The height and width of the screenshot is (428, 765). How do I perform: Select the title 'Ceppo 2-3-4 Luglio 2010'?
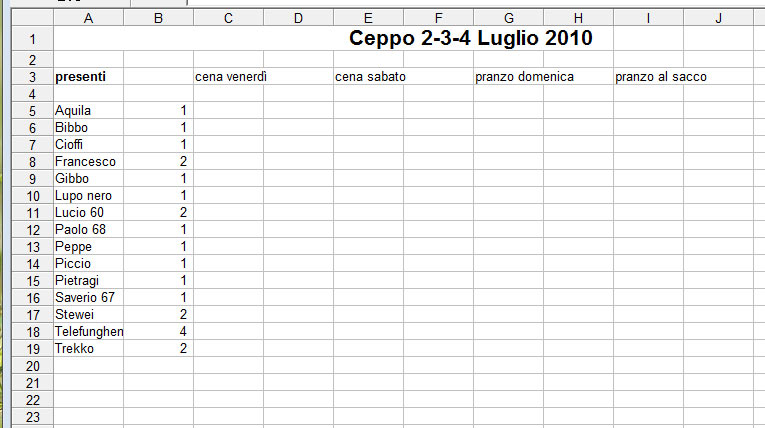pos(471,39)
